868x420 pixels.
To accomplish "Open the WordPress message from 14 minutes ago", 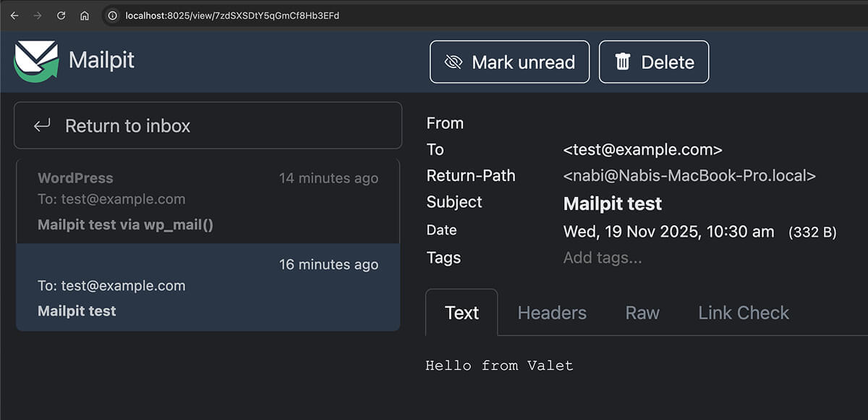I will tap(208, 201).
